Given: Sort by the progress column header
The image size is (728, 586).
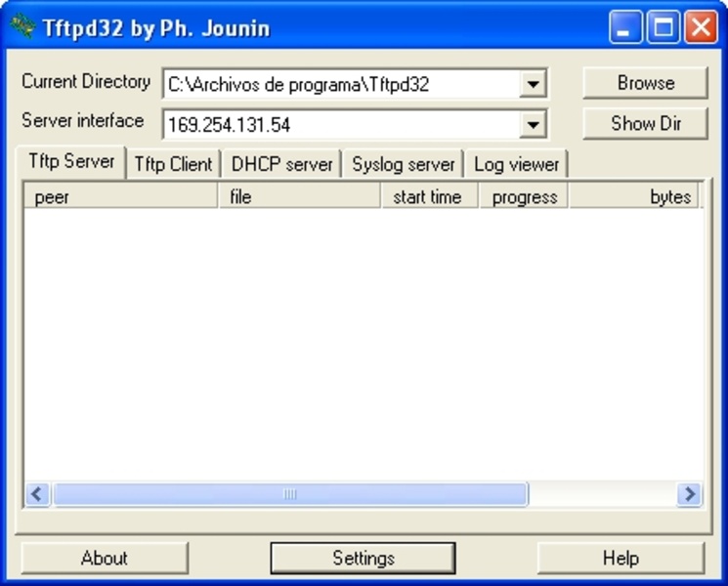Looking at the screenshot, I should click(x=524, y=196).
